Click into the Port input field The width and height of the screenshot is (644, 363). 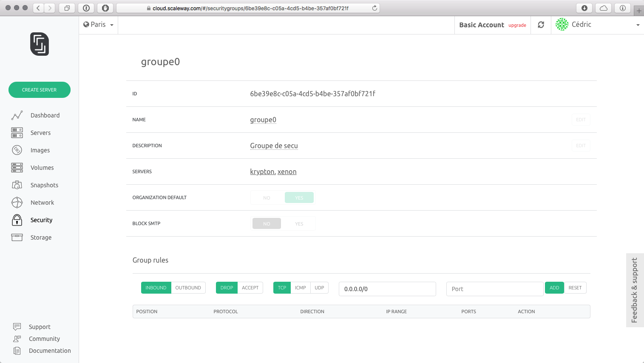(494, 289)
